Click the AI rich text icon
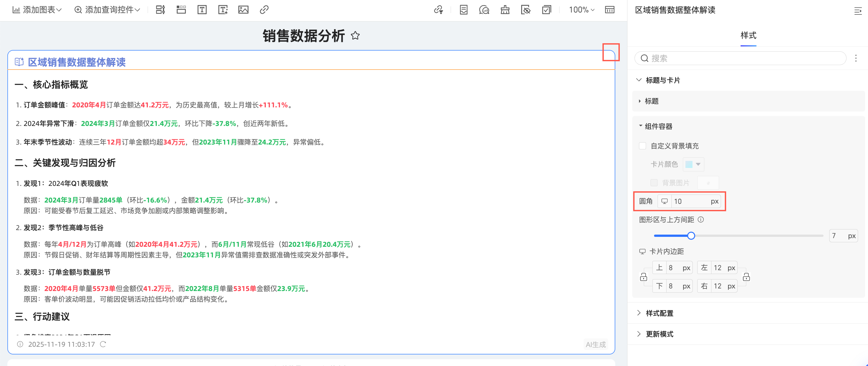Viewport: 868px width, 366px height. [223, 10]
